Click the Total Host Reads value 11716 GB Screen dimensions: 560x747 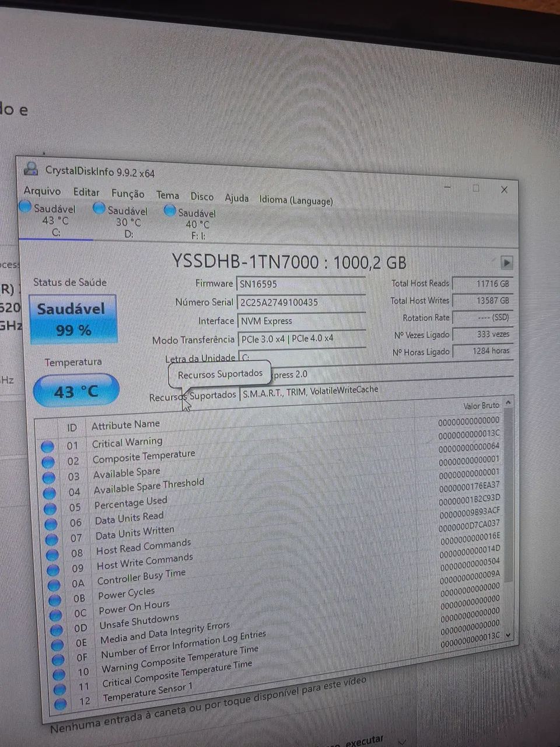point(483,284)
